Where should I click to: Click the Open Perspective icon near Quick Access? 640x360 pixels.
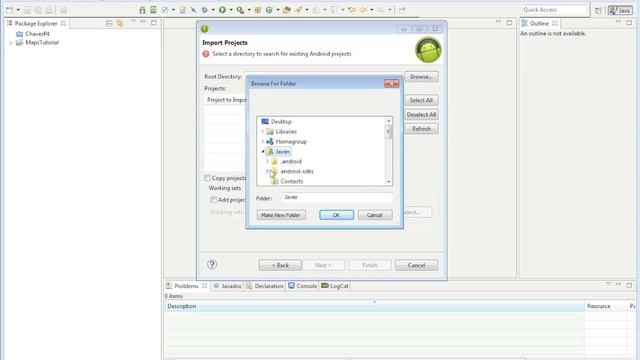(598, 11)
